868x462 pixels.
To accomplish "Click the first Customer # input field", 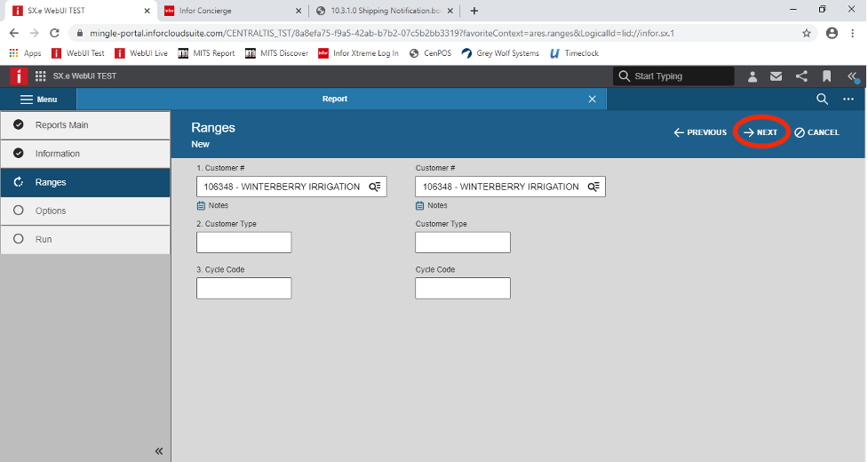I will [291, 187].
